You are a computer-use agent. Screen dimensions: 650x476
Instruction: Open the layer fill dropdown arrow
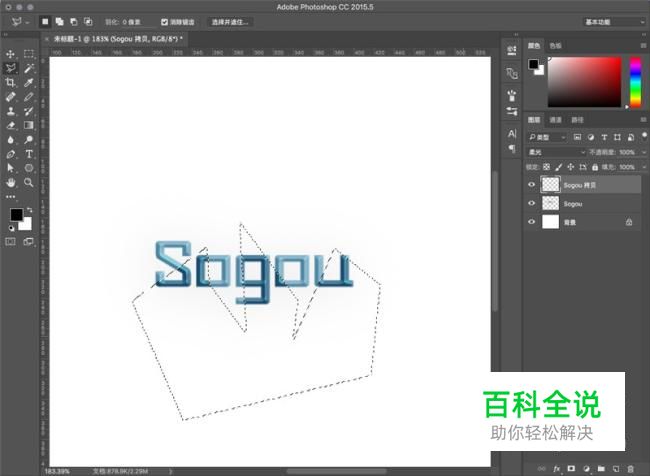click(643, 167)
